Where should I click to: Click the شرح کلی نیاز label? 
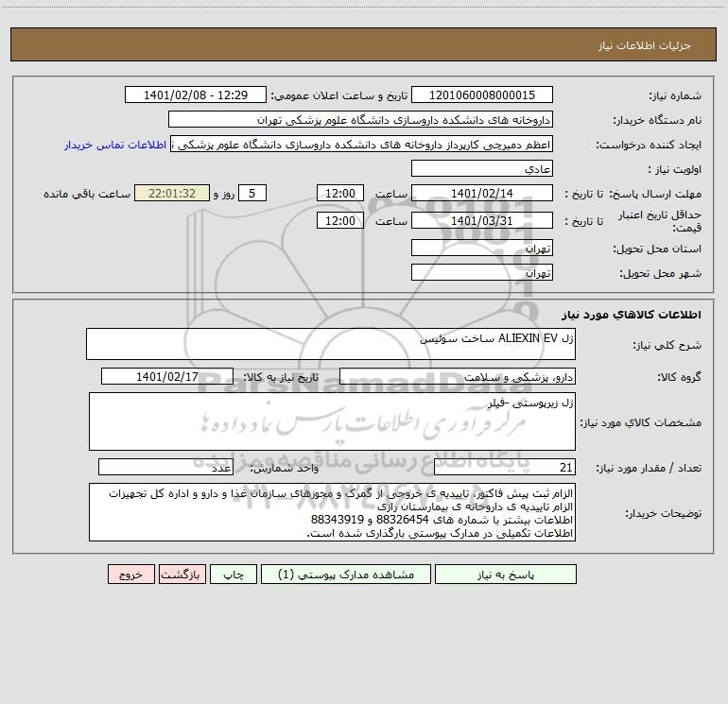[x=667, y=346]
